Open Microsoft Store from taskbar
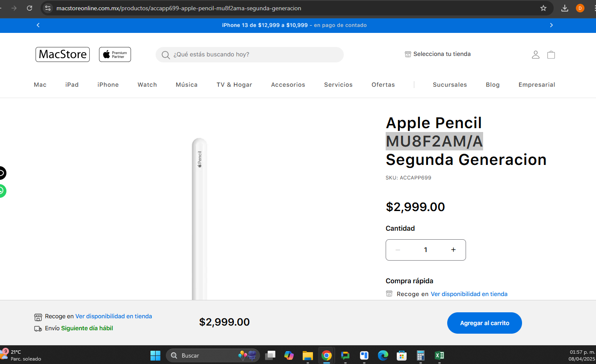Screen dimensions: 596x364 click(402, 355)
